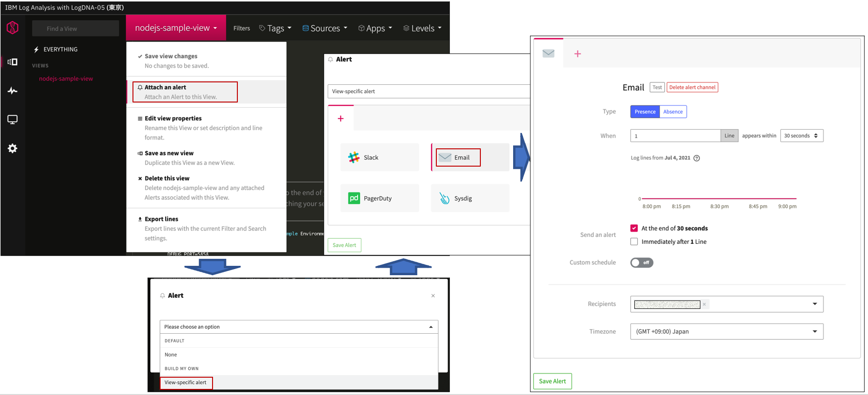This screenshot has width=868, height=395.
Task: Click the Slack logo icon
Action: pos(354,157)
